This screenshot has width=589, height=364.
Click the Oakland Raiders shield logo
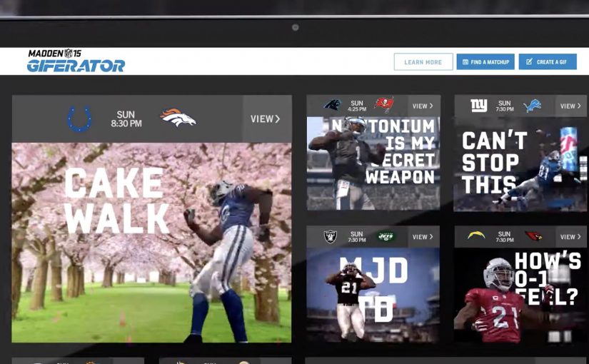click(x=331, y=236)
